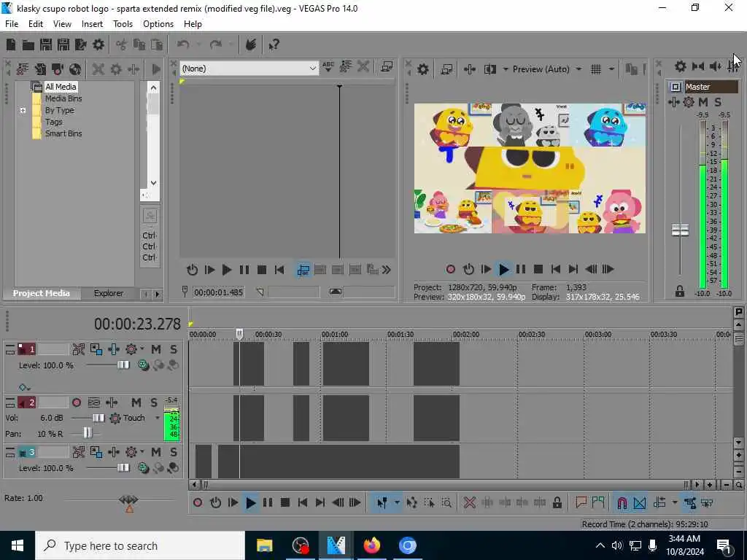Click Import Media icon in Project Media

(23, 69)
